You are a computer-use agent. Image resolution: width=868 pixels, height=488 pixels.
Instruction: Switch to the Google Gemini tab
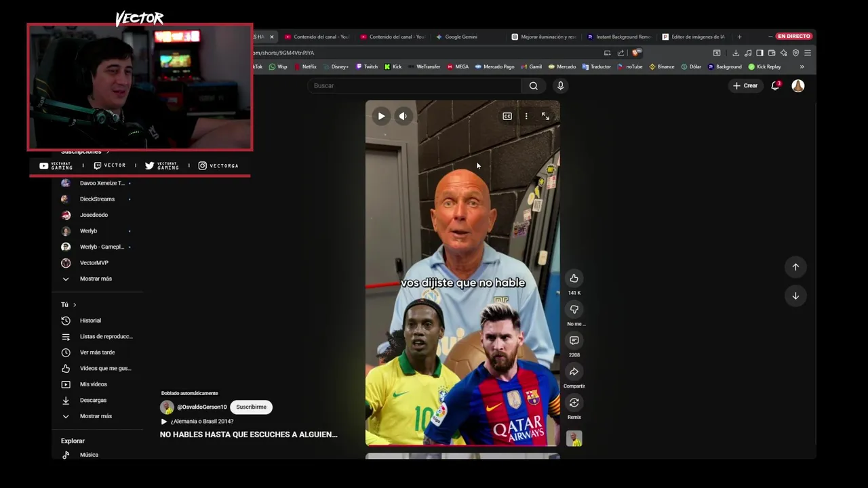tap(468, 37)
